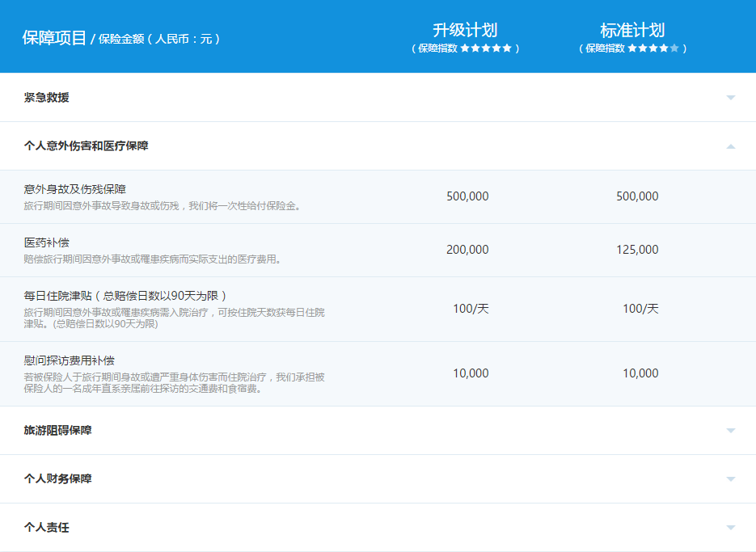Click the 125,000 医药补偿 amount
Viewport: 756px width, 552px height.
coord(637,250)
